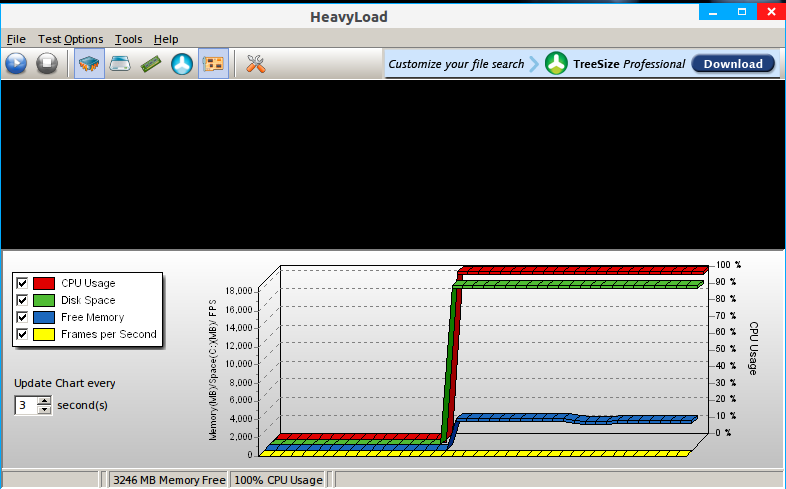Uncheck the CPU Usage legend checkbox
786x489 pixels.
tap(22, 283)
